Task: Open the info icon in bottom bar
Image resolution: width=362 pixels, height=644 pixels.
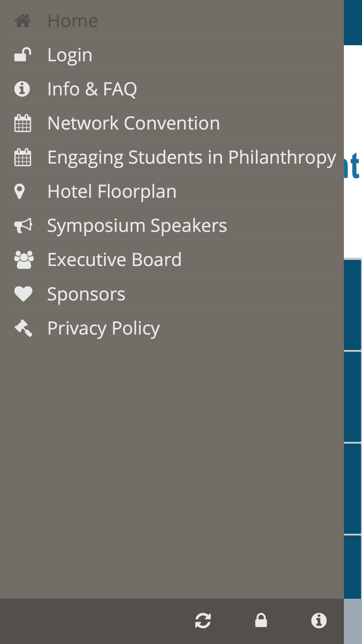Action: pos(319,620)
